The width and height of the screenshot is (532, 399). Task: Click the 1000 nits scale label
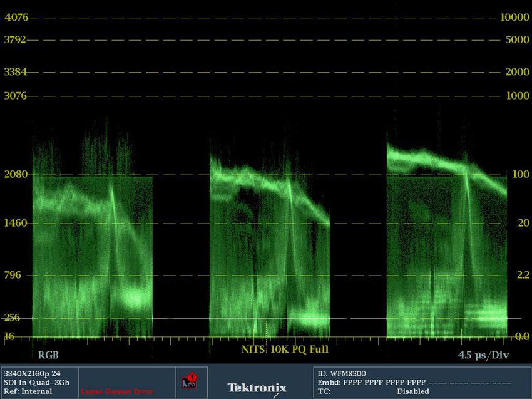point(518,95)
